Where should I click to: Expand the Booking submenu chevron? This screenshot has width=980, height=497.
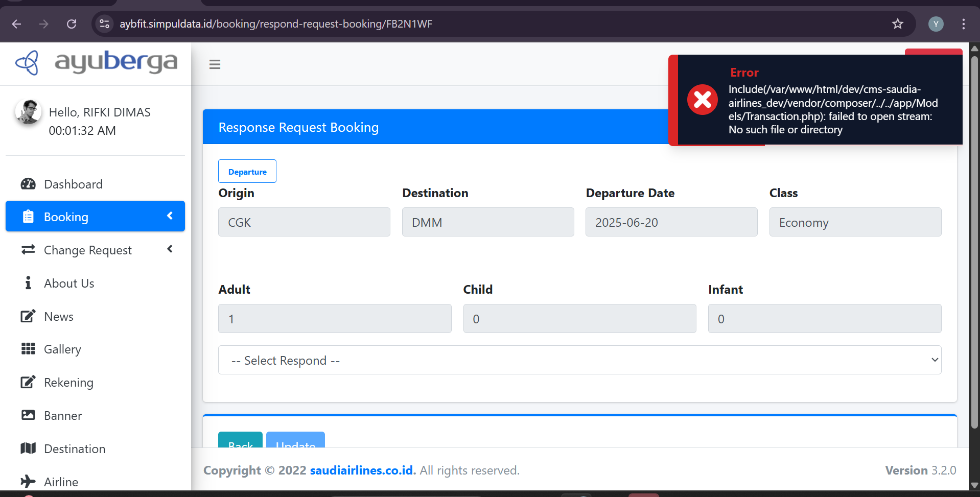tap(170, 216)
